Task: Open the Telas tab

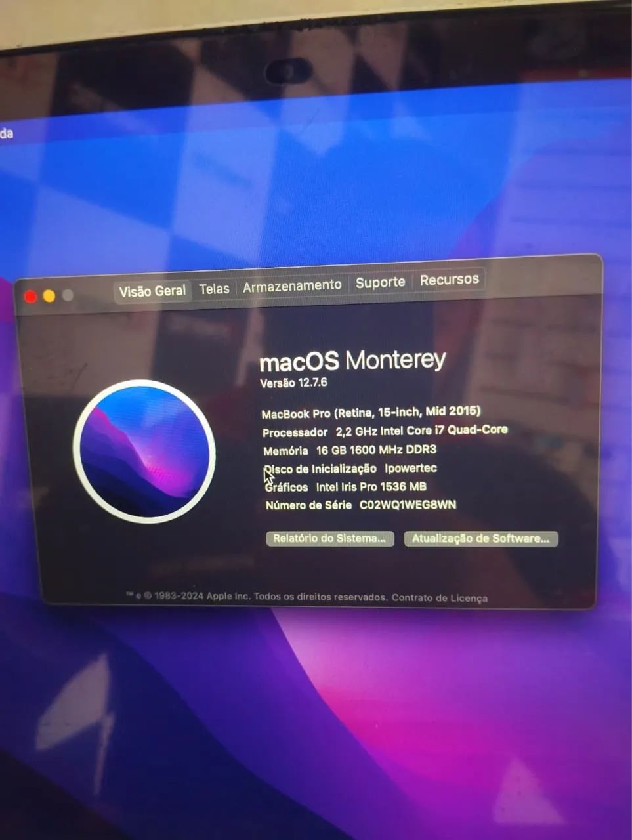Action: pos(215,289)
